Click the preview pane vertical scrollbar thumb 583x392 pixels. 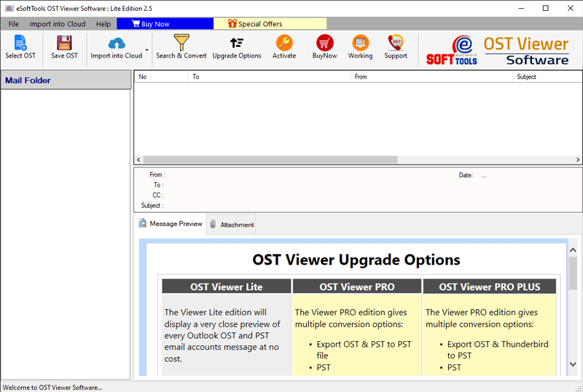573,273
